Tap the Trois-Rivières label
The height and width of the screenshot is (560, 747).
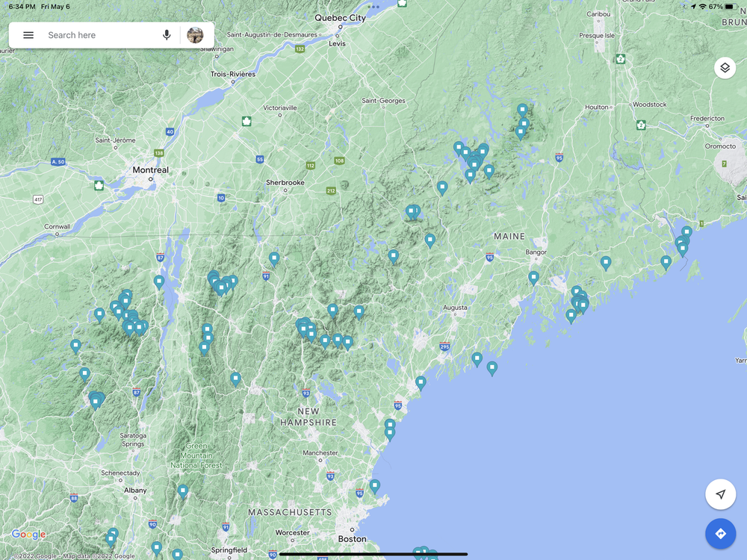pyautogui.click(x=233, y=74)
